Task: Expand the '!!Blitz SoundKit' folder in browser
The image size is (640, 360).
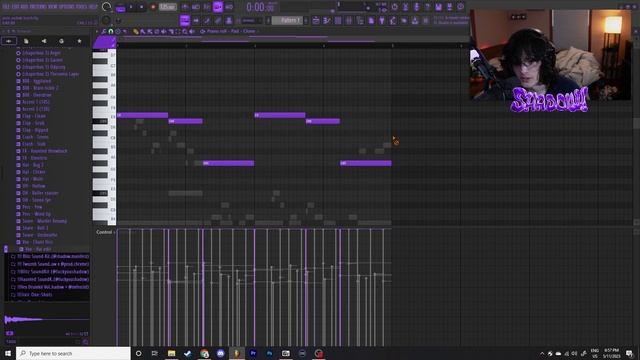Action: point(51,272)
